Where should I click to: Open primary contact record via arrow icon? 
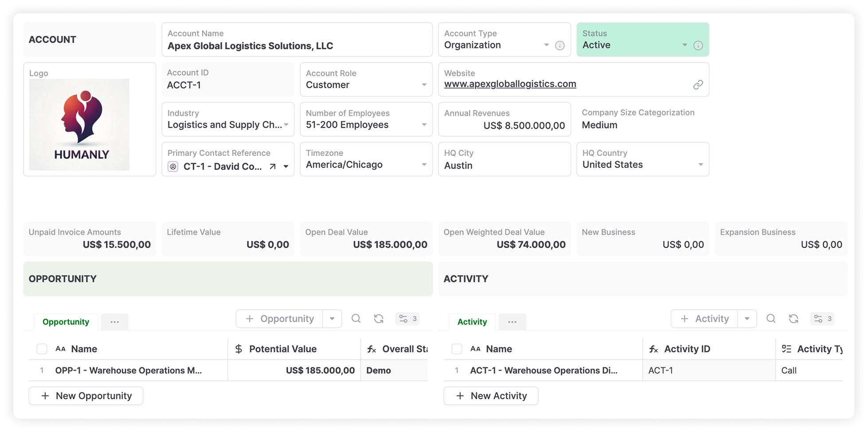click(273, 167)
